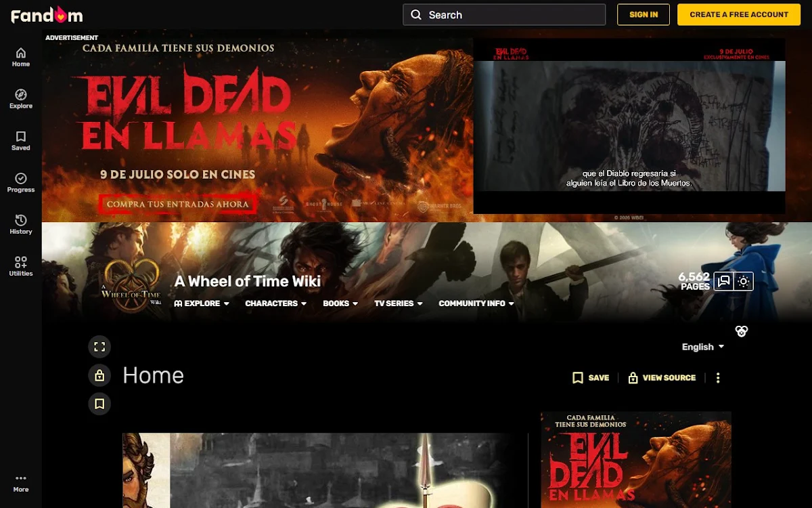Click the Evil Dead side ad image
Viewport: 812px width, 508px height.
click(x=636, y=460)
